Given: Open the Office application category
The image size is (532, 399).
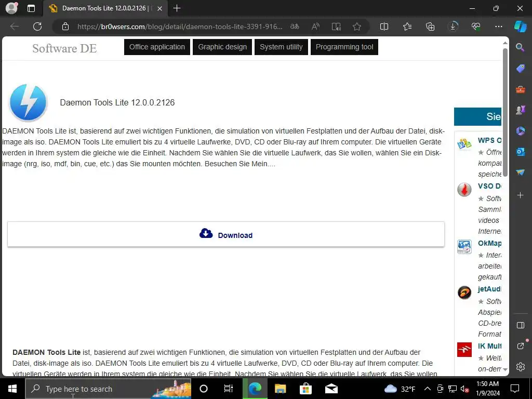Looking at the screenshot, I should pyautogui.click(x=157, y=47).
